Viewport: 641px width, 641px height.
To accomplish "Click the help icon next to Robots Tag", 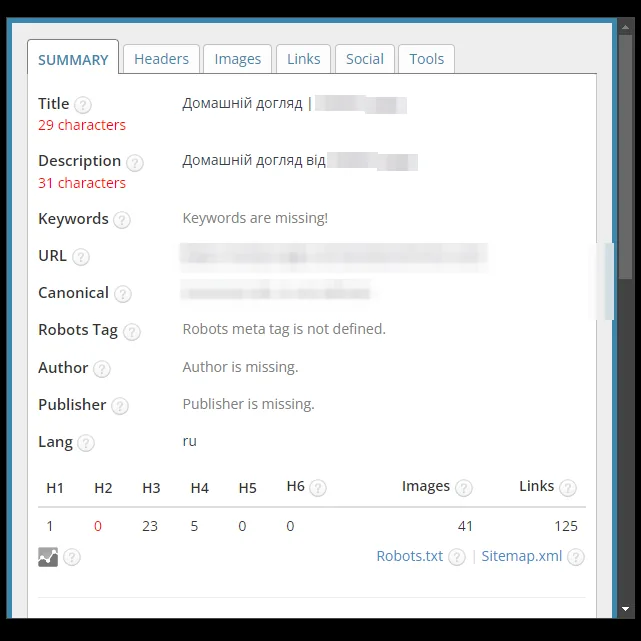I will click(x=132, y=332).
